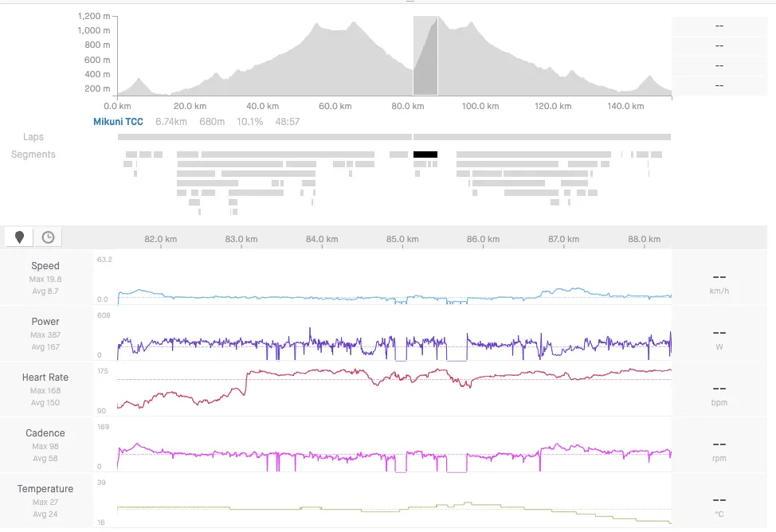Click the red heart rate graph line
Viewport: 776px width, 532px height.
point(319,371)
